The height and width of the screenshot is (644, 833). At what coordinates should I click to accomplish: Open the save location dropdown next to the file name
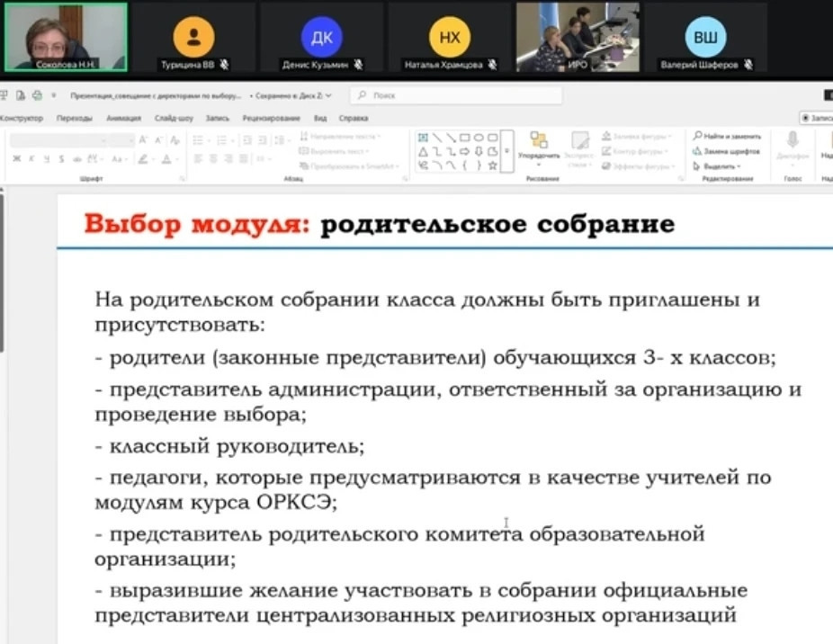pyautogui.click(x=328, y=94)
